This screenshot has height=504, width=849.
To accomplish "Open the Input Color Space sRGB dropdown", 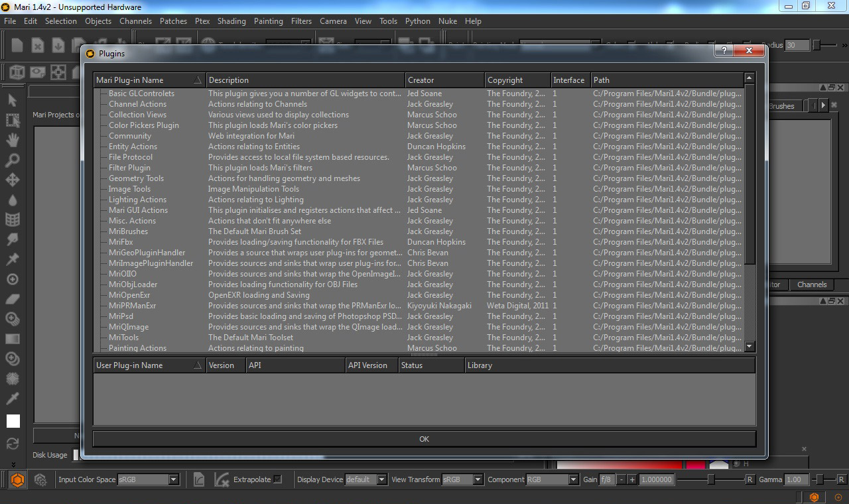I will point(148,479).
